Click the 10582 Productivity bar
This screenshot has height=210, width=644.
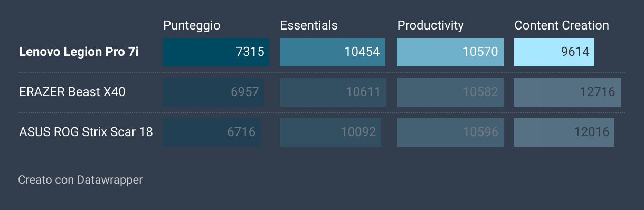point(450,92)
